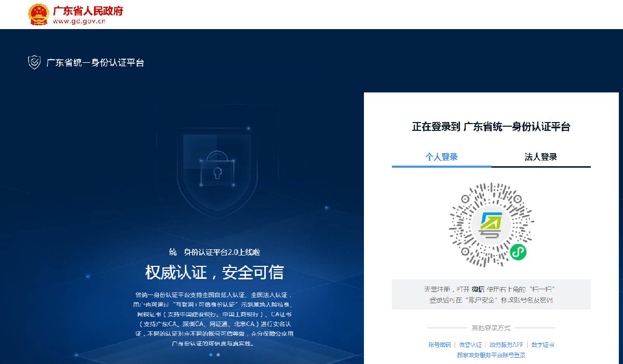
Task: Select 政务服务APP login link
Action: (x=506, y=345)
